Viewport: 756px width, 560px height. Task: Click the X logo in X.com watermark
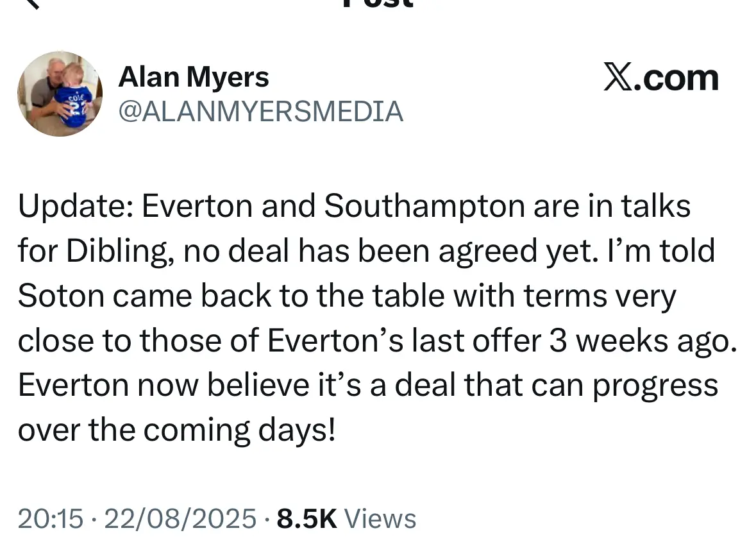[x=619, y=78]
